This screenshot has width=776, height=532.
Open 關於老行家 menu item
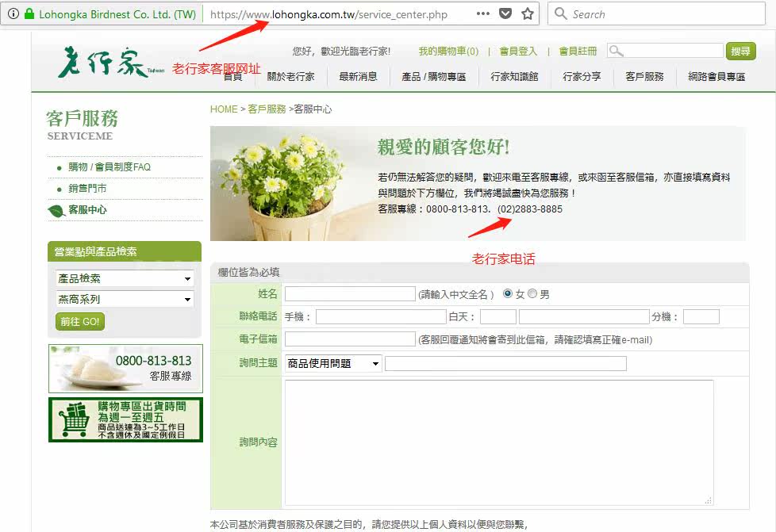(291, 77)
